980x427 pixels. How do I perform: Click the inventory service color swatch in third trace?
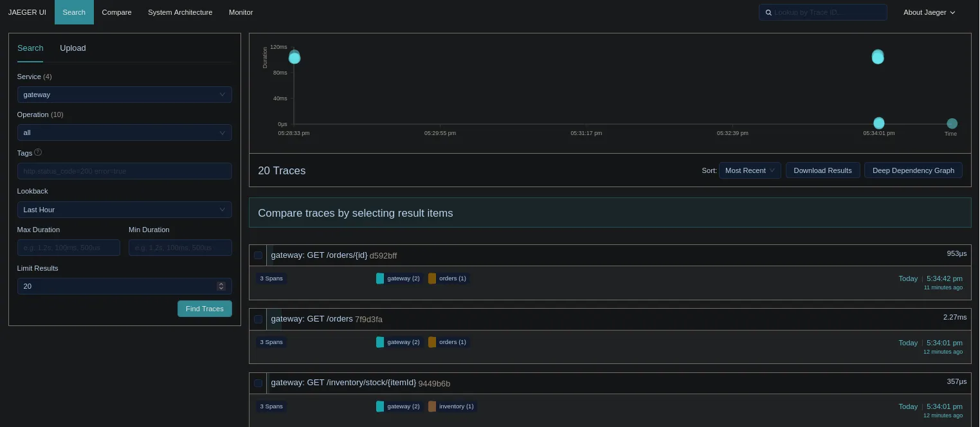(x=432, y=406)
